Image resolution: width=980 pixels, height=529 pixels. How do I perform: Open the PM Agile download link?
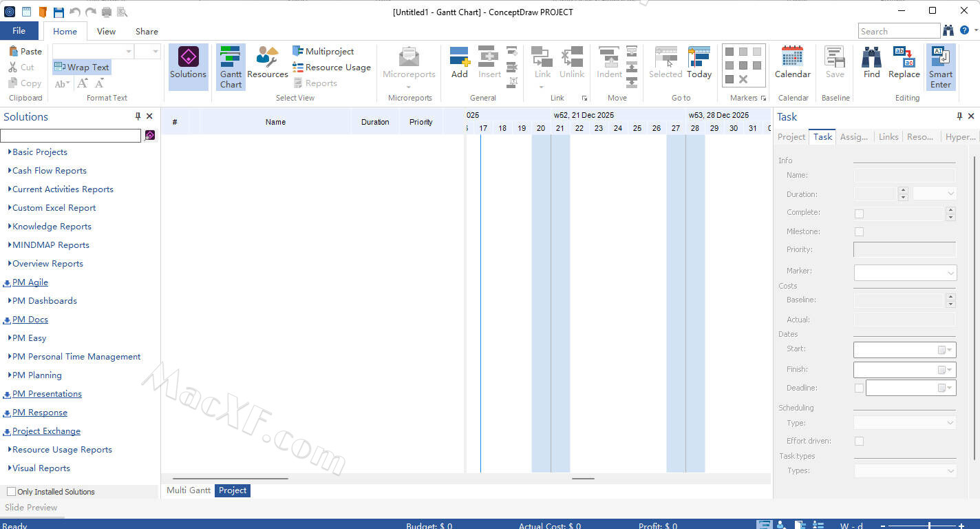[x=30, y=282]
